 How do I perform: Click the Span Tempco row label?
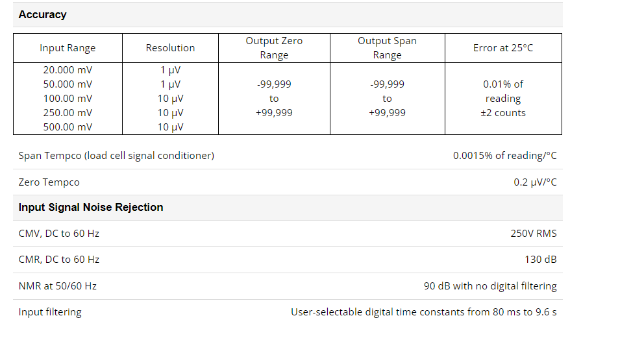(x=116, y=156)
